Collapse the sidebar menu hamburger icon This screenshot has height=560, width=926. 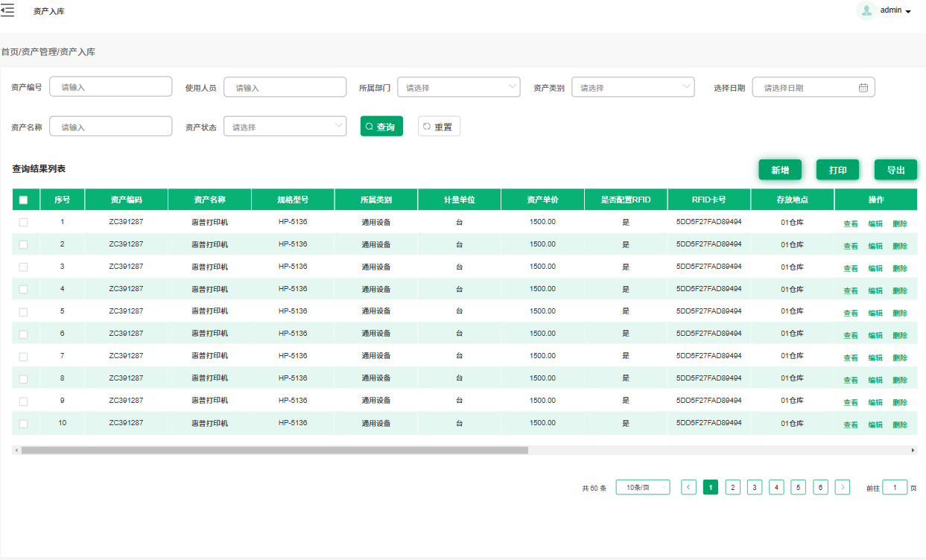click(7, 10)
